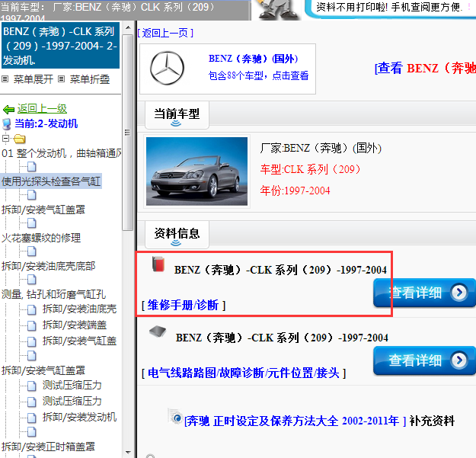Click the splitter grip between panels
476x458 pixels.
127,133
